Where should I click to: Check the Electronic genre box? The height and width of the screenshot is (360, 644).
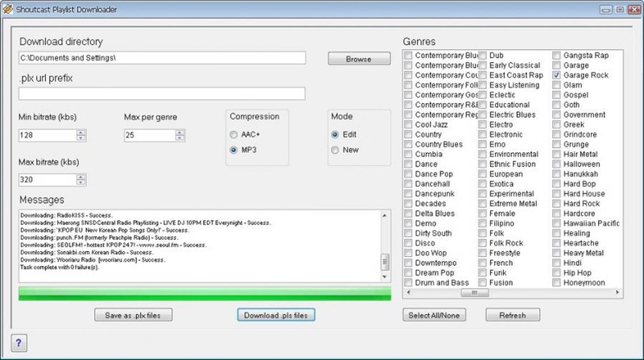pos(482,134)
